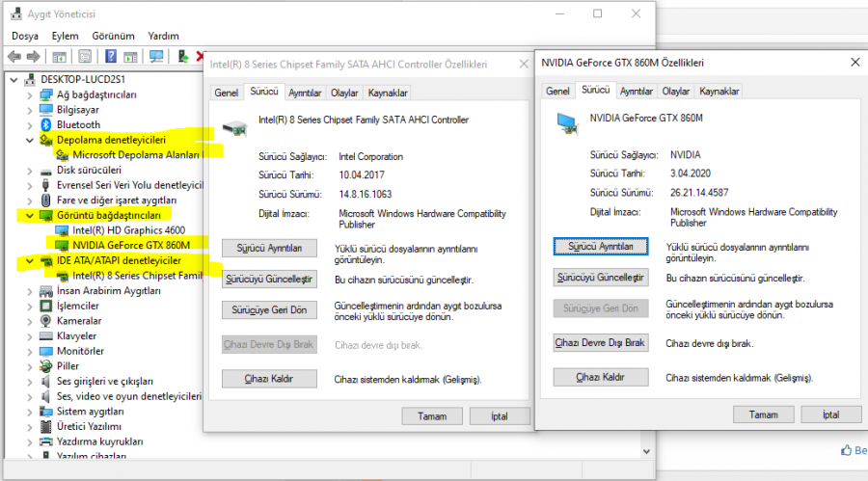Click the Klavyeler keyboard icon
This screenshot has height=481, width=868.
pyautogui.click(x=46, y=336)
